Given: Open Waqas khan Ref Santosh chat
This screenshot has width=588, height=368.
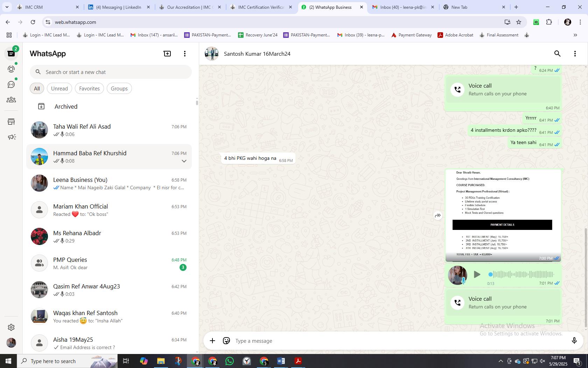Looking at the screenshot, I should coord(109,316).
